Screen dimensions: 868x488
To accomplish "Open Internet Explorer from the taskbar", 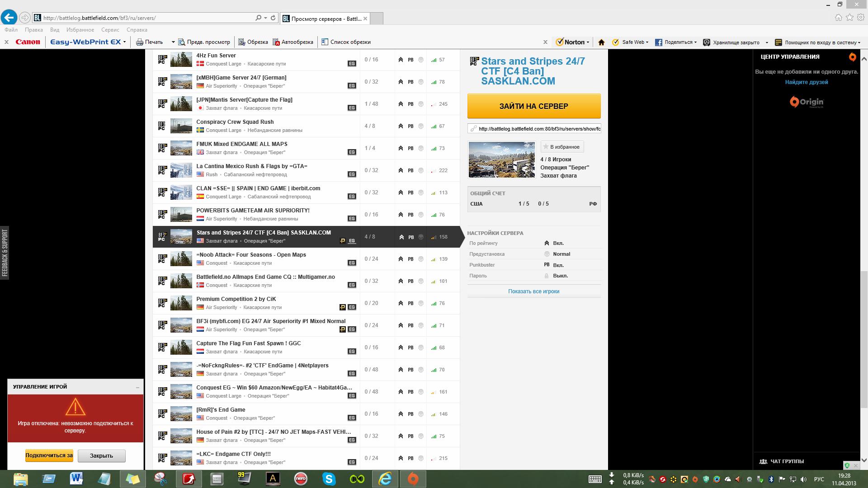I will coord(385,479).
